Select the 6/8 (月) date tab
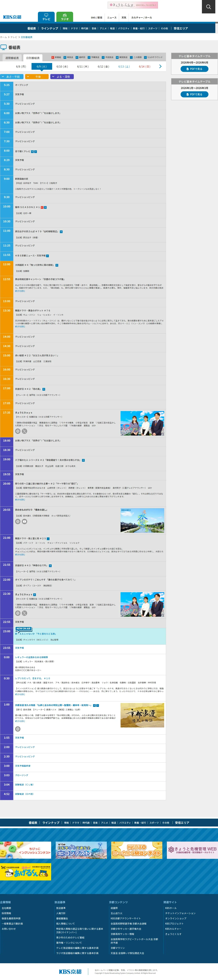 pos(21,67)
